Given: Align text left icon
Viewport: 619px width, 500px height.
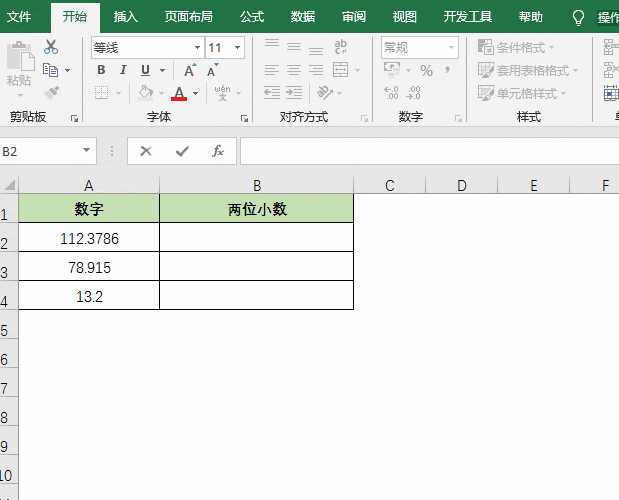Looking at the screenshot, I should 272,70.
